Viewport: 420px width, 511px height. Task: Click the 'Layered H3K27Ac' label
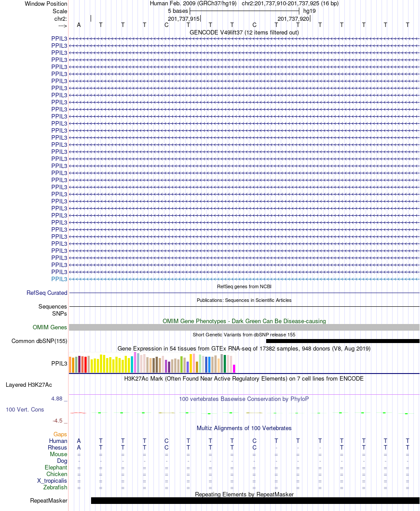pyautogui.click(x=29, y=385)
